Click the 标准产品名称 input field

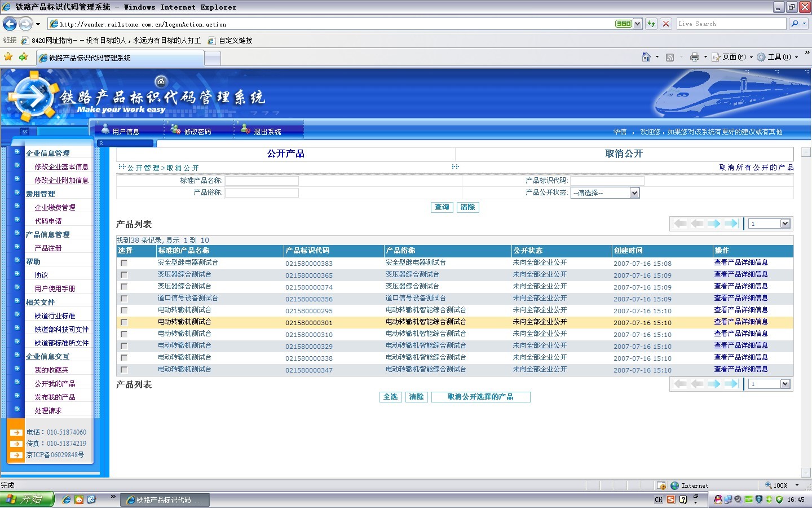click(262, 181)
